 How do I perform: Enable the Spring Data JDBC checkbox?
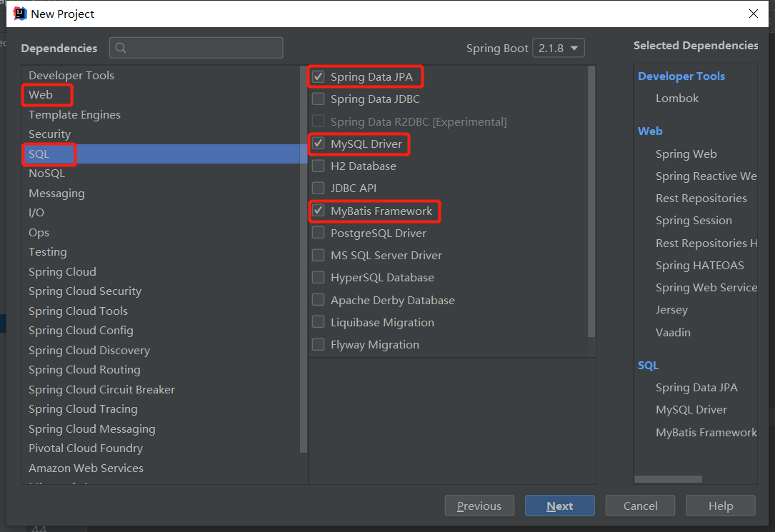319,99
